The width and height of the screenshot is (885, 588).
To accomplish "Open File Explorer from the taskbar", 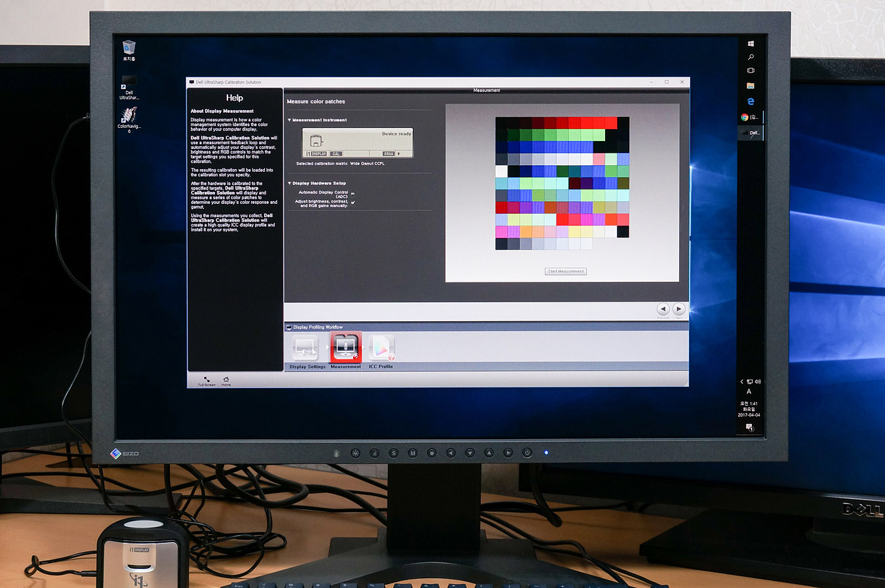I will coord(751,86).
